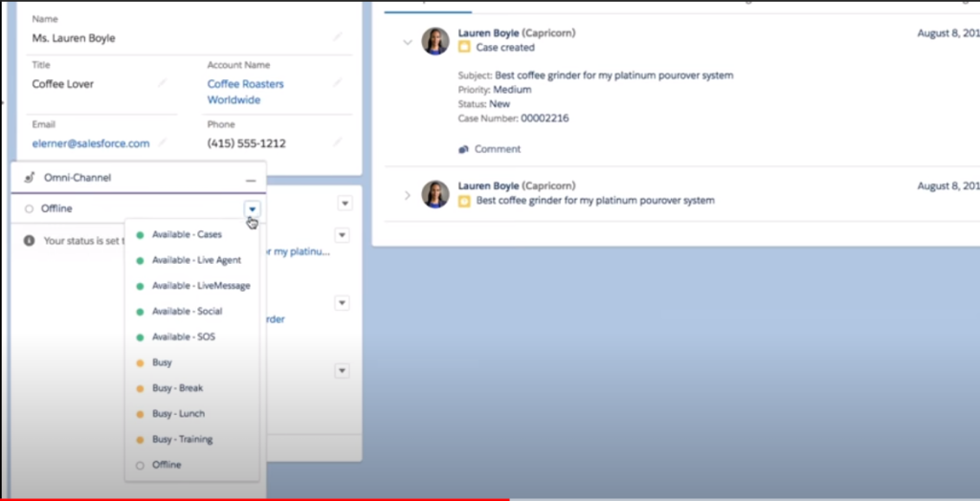Click the pencil icon next to Name field
Screen dimensions: 980x501
point(337,37)
